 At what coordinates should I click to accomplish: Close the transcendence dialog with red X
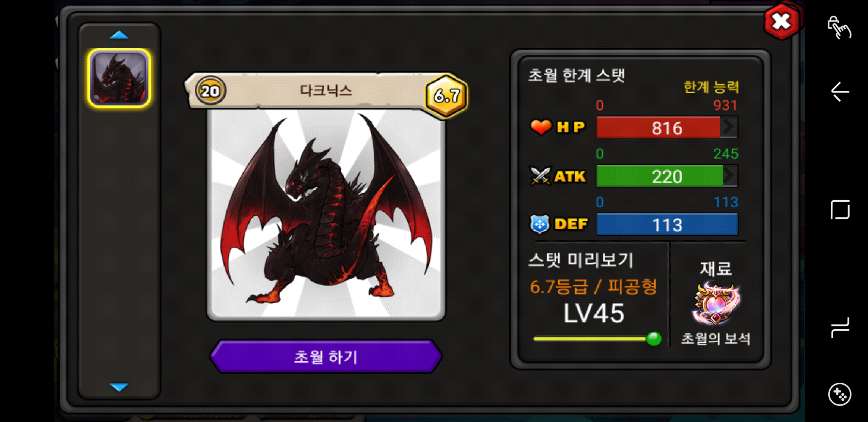tap(781, 22)
